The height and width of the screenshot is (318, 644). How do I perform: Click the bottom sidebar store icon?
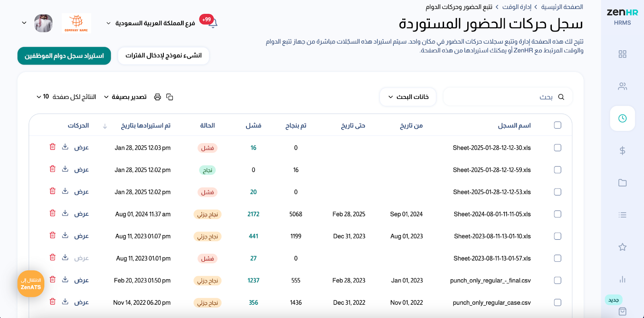(622, 311)
